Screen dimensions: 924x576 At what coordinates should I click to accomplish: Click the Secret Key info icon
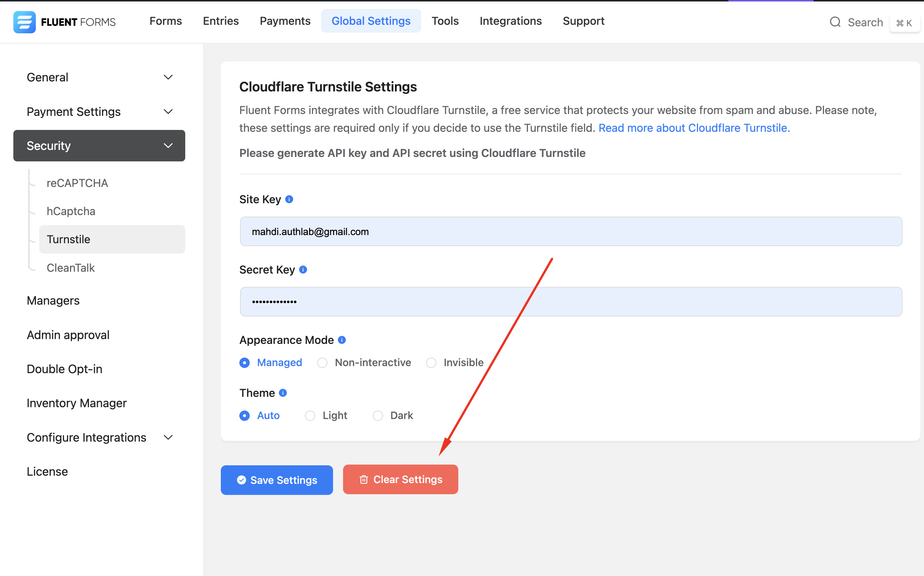[303, 270]
